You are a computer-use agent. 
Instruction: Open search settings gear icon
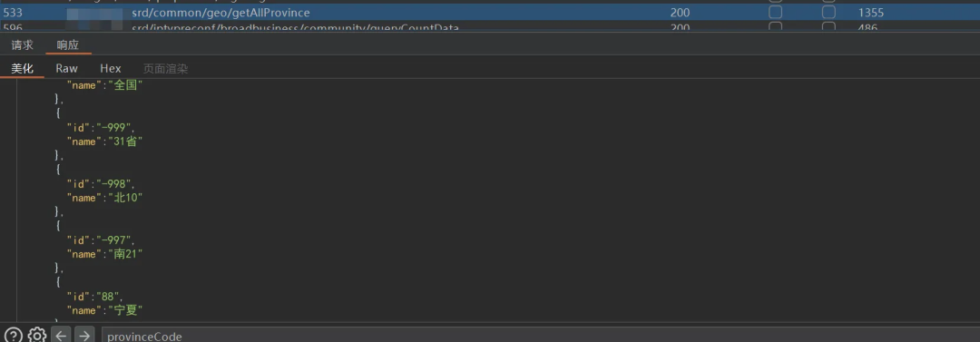(37, 336)
